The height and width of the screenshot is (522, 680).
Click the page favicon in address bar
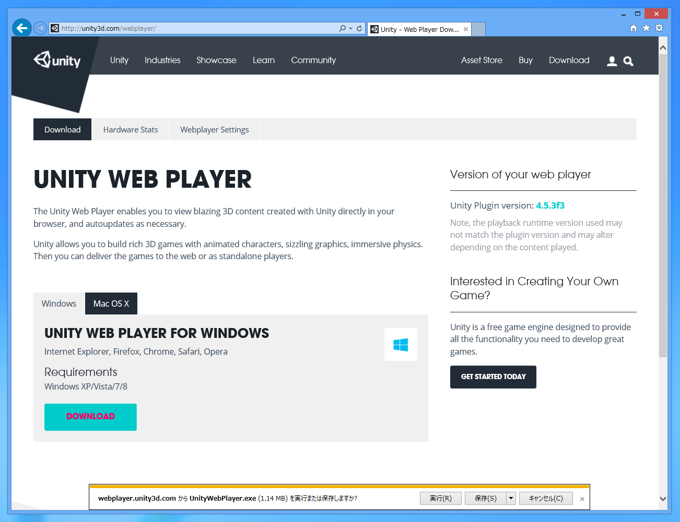pyautogui.click(x=55, y=29)
